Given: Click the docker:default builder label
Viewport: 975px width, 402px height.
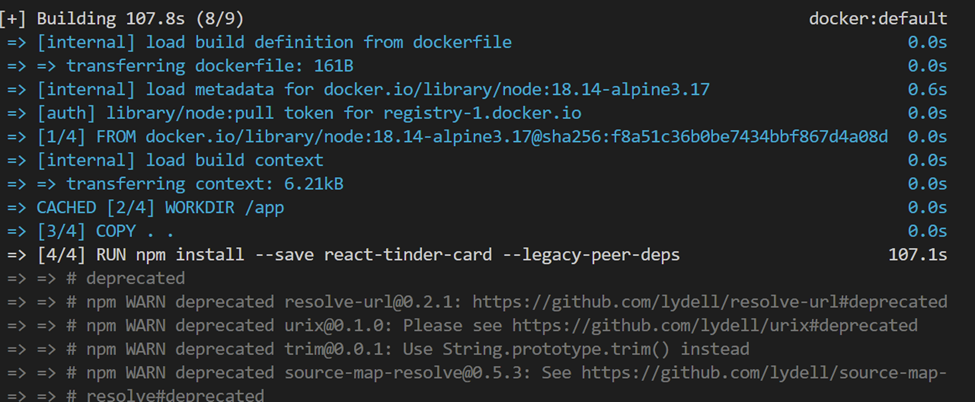Looking at the screenshot, I should 878,19.
